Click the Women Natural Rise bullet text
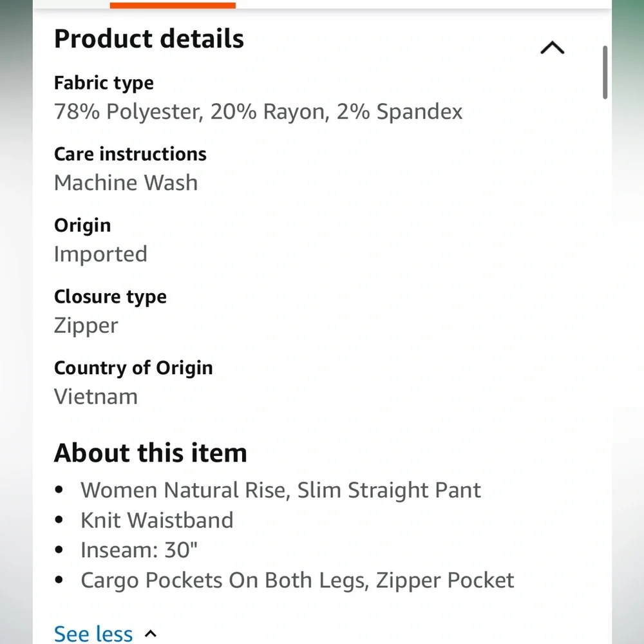 pyautogui.click(x=281, y=490)
